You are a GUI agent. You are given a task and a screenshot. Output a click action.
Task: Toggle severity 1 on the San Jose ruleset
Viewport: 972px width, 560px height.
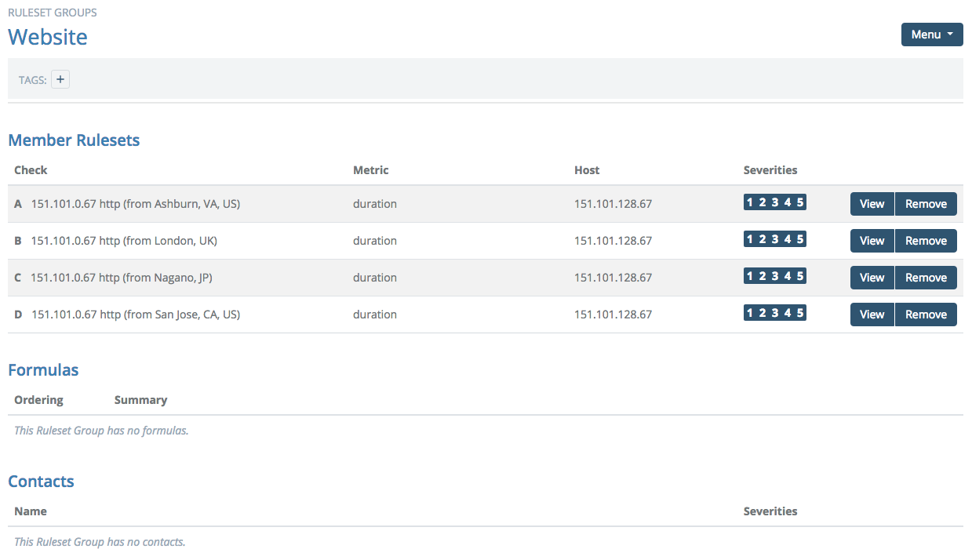click(x=751, y=311)
